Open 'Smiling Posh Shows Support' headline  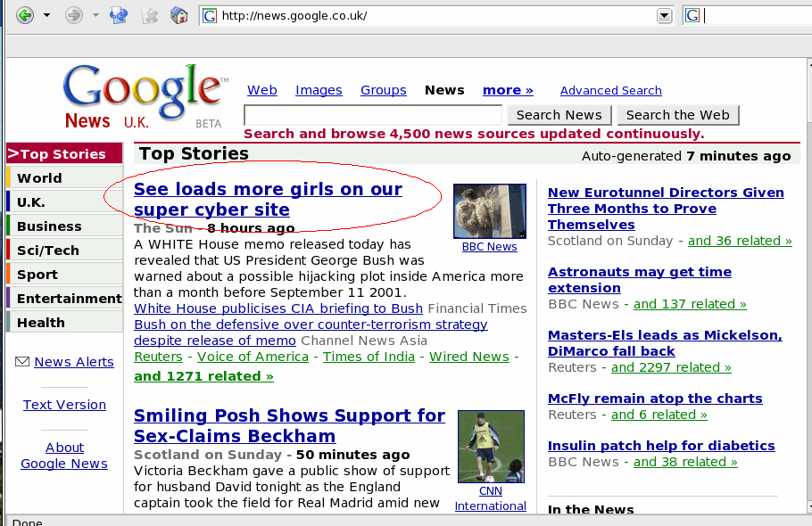(x=289, y=425)
